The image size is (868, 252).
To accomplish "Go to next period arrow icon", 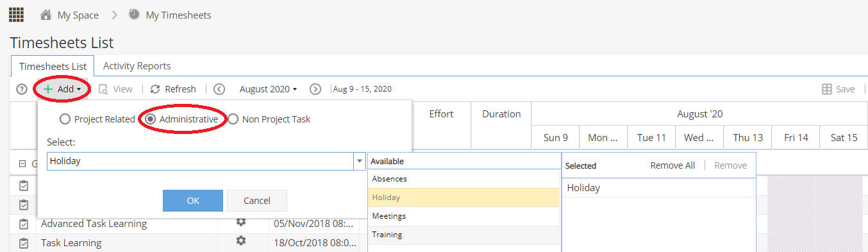I will point(315,89).
